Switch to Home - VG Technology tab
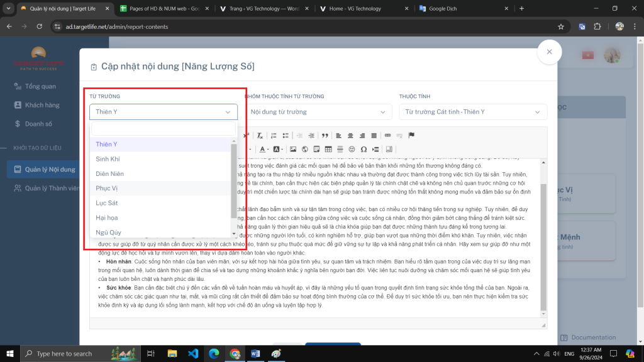The image size is (644, 362). (x=364, y=8)
